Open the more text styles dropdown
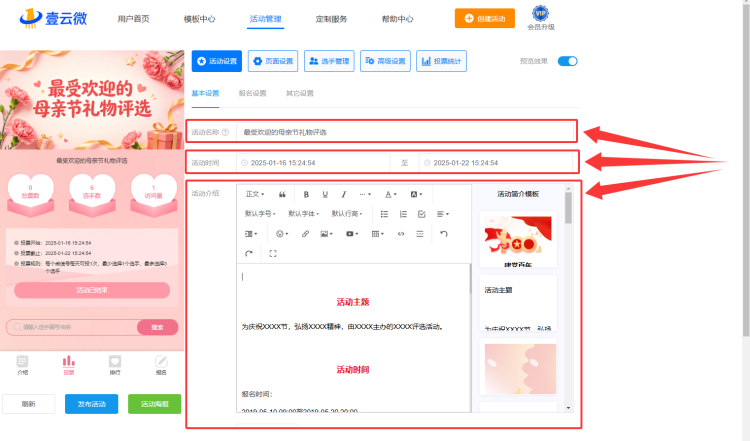The height and width of the screenshot is (441, 750). pos(365,194)
